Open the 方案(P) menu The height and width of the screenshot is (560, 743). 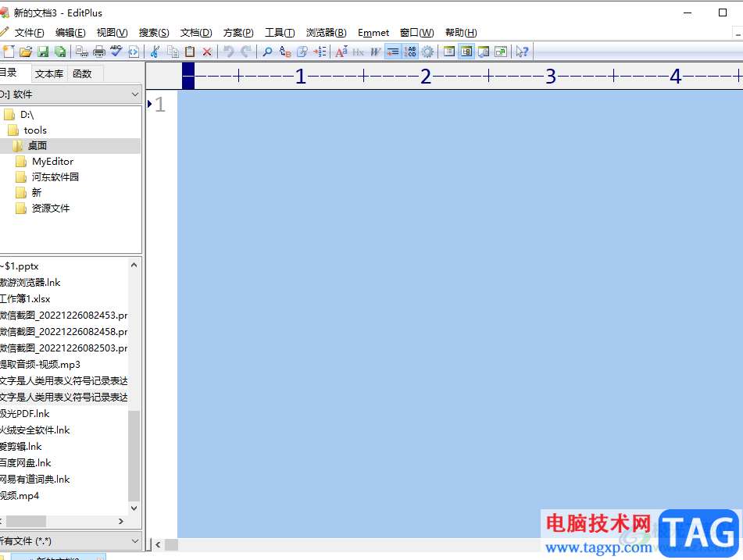click(238, 33)
